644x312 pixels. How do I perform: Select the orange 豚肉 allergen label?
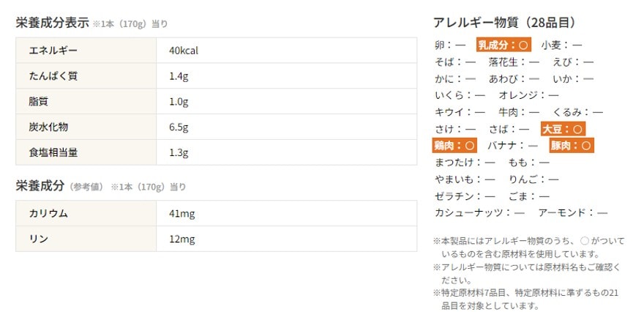(572, 146)
